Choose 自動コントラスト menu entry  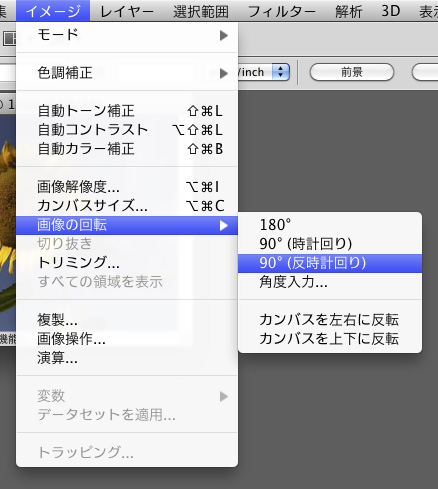click(x=127, y=130)
